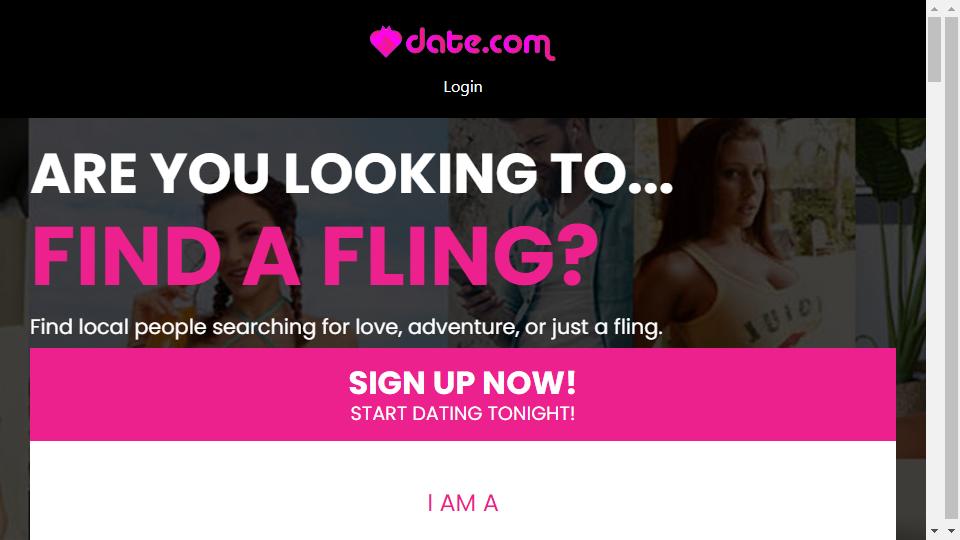The height and width of the screenshot is (540, 960).
Task: Select the I AM A field label
Action: pyautogui.click(x=463, y=503)
